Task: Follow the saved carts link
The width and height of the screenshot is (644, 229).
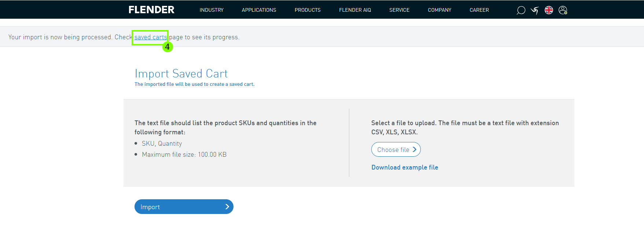Action: [151, 37]
